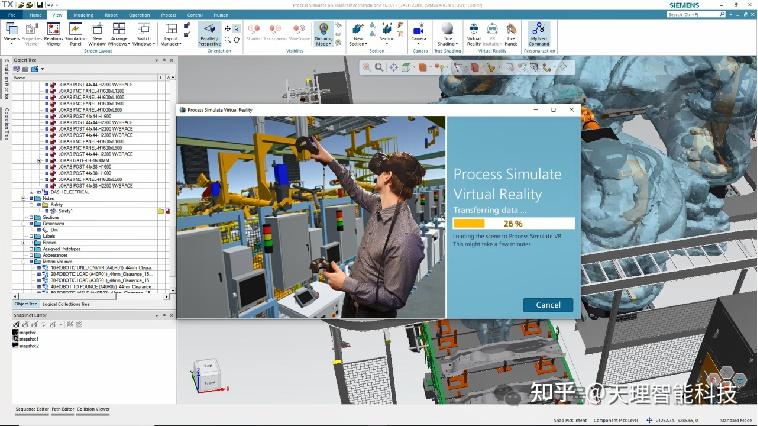Image resolution: width=758 pixels, height=426 pixels.
Task: Switch to the Home ribbon tab
Action: (x=35, y=15)
